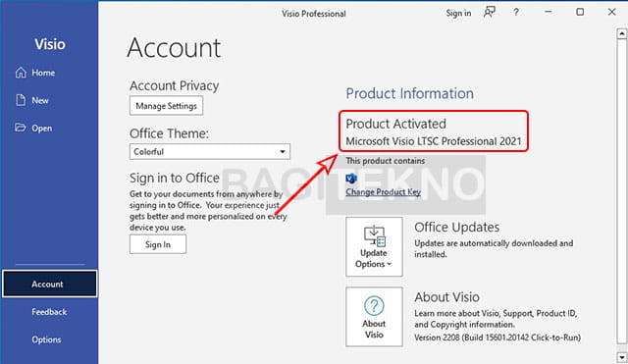The image size is (628, 364).
Task: Open Visio Options from the sidebar
Action: tap(46, 339)
